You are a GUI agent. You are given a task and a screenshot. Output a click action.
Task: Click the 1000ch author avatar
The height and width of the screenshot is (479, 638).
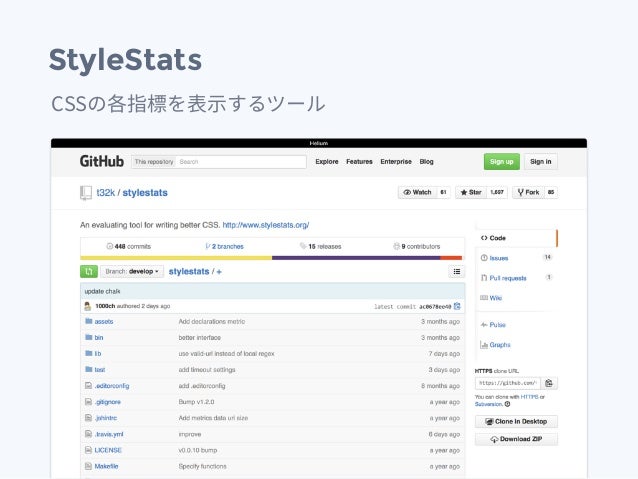tap(87, 306)
